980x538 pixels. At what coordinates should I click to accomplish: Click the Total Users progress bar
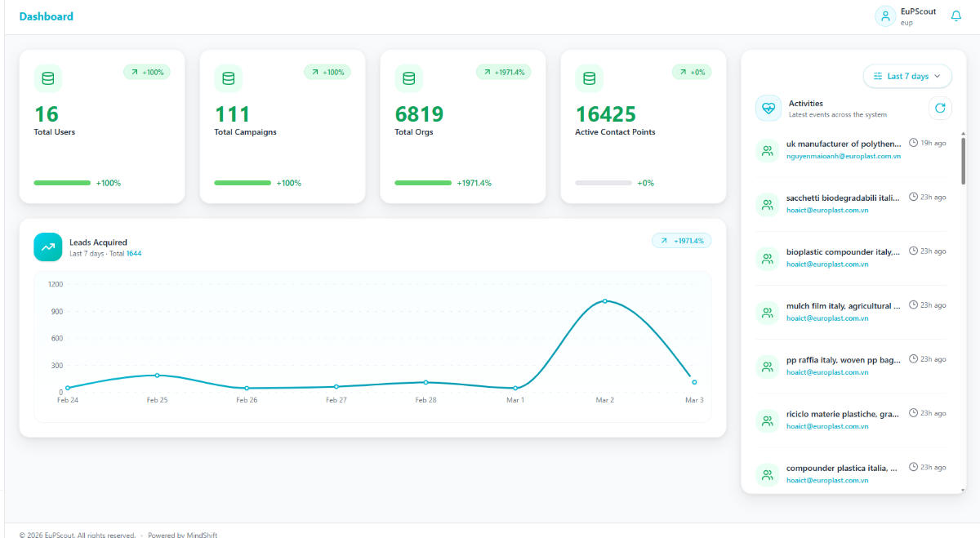click(x=62, y=183)
